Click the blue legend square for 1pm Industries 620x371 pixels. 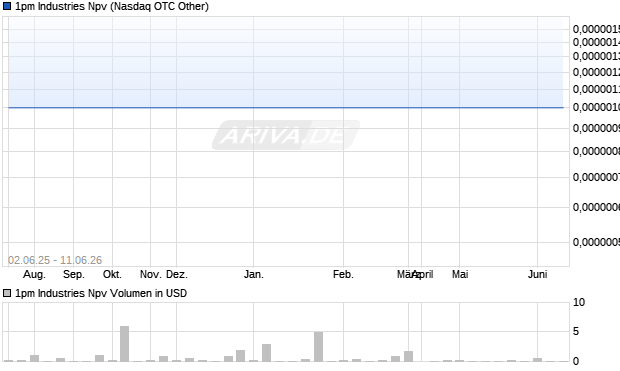click(x=7, y=6)
